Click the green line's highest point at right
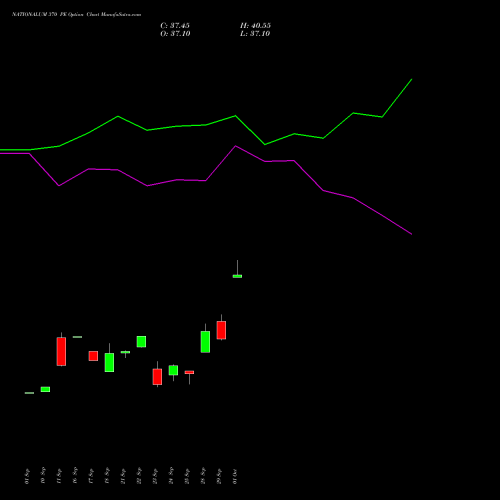 412,79
